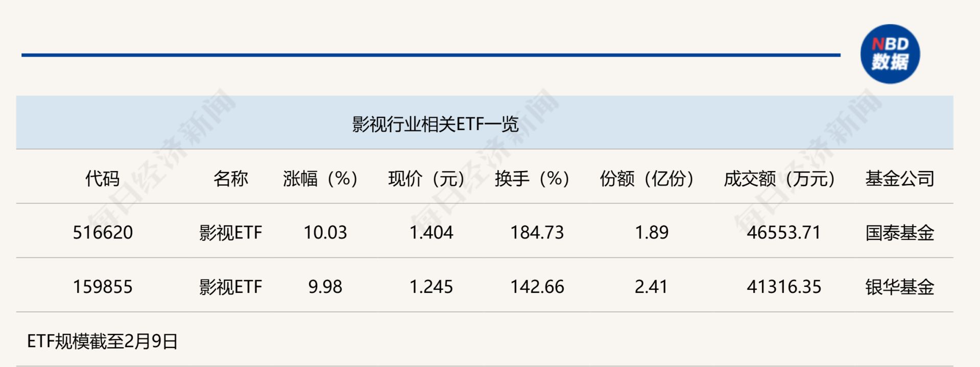This screenshot has height=367, width=980.
Task: Click the 10.03 gain percentage cell
Action: coord(325,233)
